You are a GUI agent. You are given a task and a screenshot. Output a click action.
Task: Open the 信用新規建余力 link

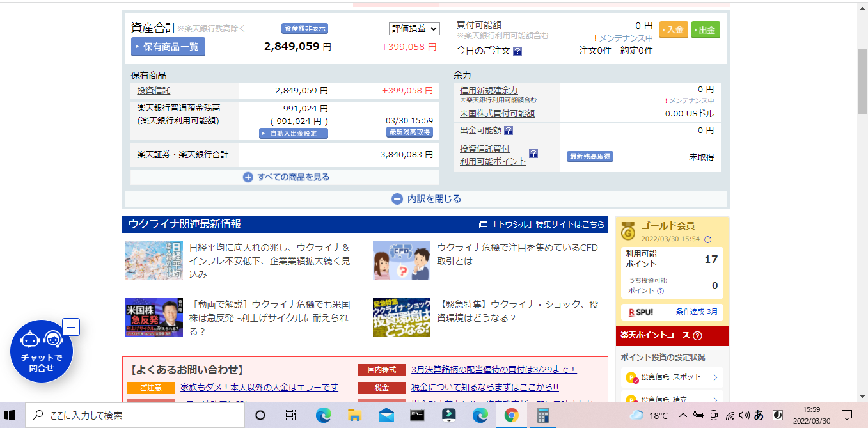(x=489, y=91)
